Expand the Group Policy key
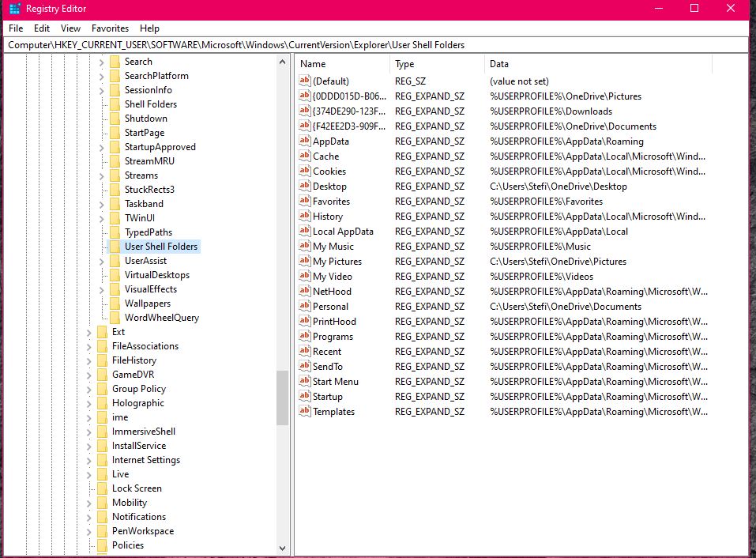This screenshot has height=558, width=756. pos(88,390)
